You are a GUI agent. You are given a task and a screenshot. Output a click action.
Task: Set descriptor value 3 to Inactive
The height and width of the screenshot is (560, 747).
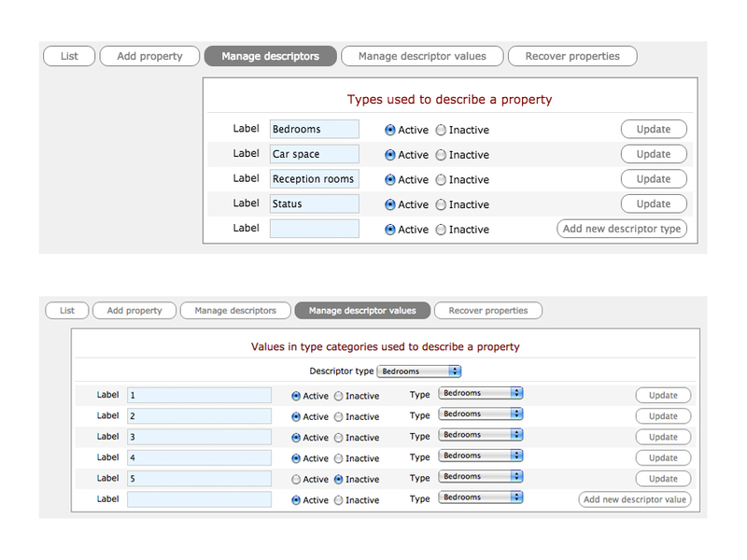pyautogui.click(x=339, y=438)
